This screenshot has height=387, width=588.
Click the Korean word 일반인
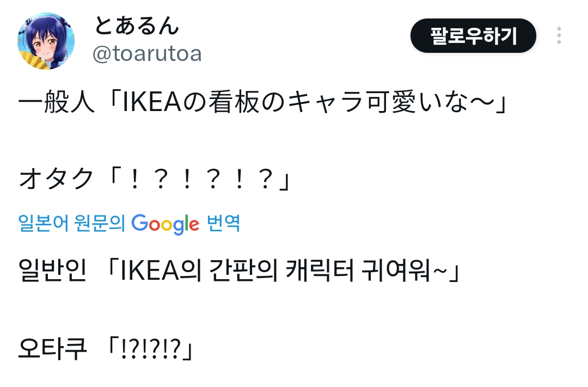(52, 271)
